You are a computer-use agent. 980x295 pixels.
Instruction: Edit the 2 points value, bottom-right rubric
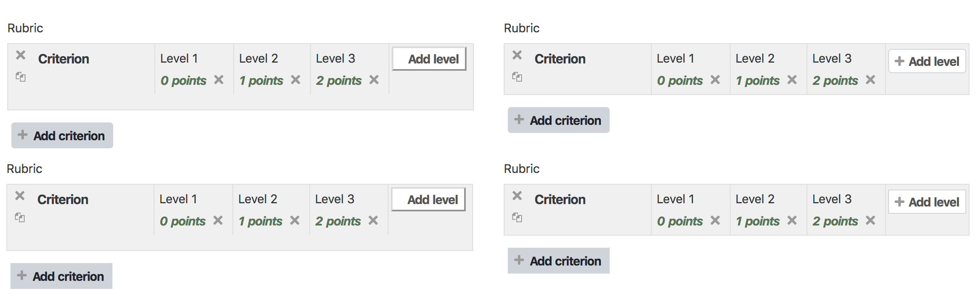[835, 221]
